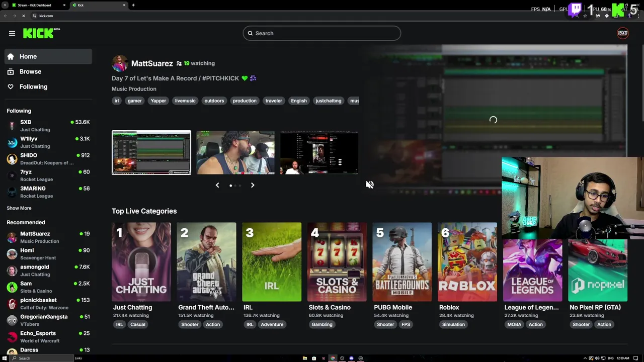Open recommended channel MattSuarez in sidebar
Screen dimensions: 644x362
48,237
